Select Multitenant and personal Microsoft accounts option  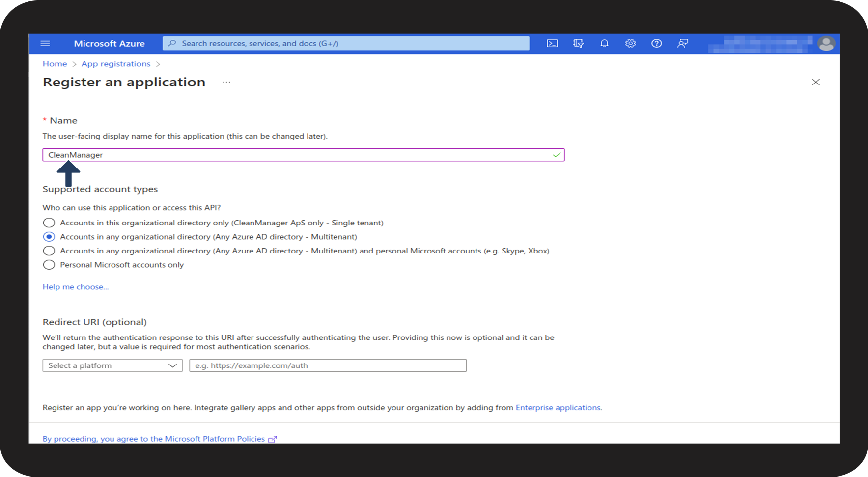click(49, 251)
